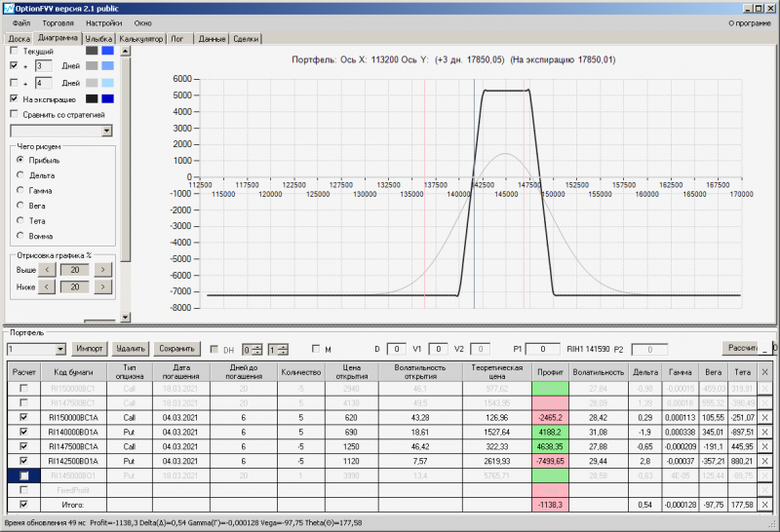780x532 pixels.
Task: Switch to the Калькулятор tab
Action: tap(140, 39)
